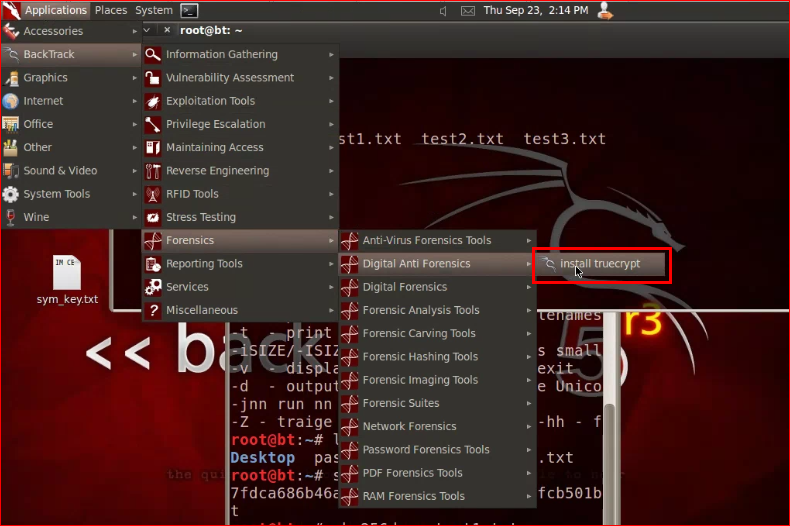Click the Network Forensics DNA icon
The width and height of the screenshot is (790, 526).
pyautogui.click(x=349, y=427)
